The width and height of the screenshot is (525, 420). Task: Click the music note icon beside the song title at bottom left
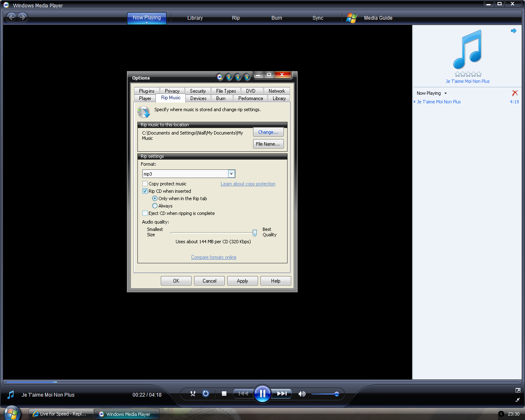coord(11,395)
